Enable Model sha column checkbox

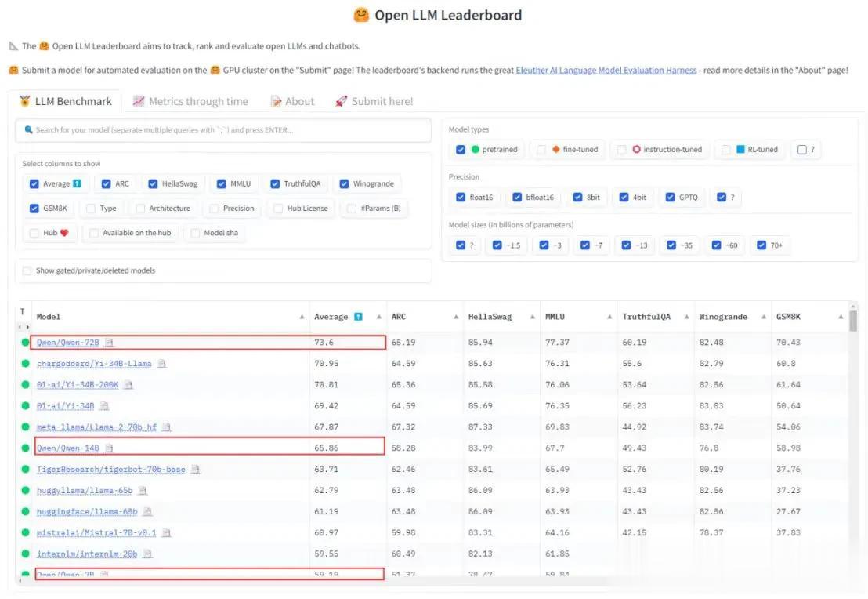click(195, 233)
